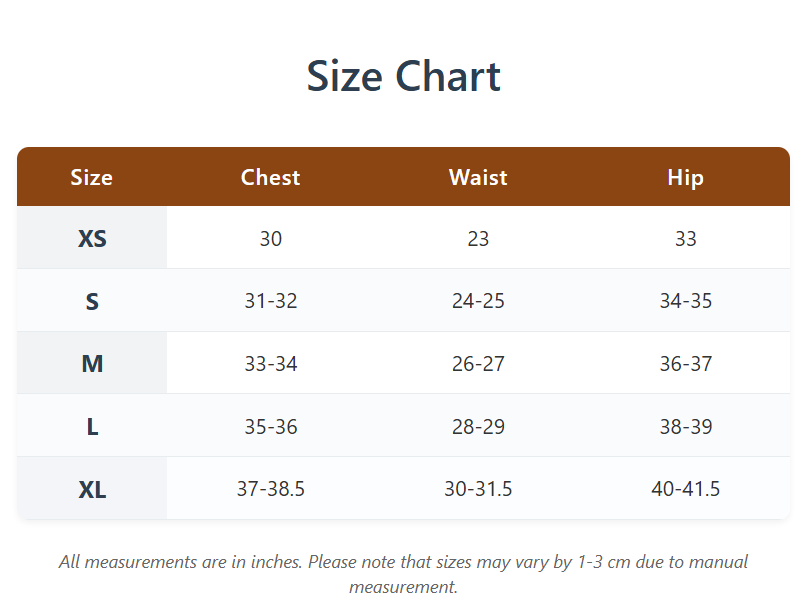Image resolution: width=806 pixels, height=609 pixels.
Task: Select waist value 30-31.5
Action: click(x=478, y=489)
